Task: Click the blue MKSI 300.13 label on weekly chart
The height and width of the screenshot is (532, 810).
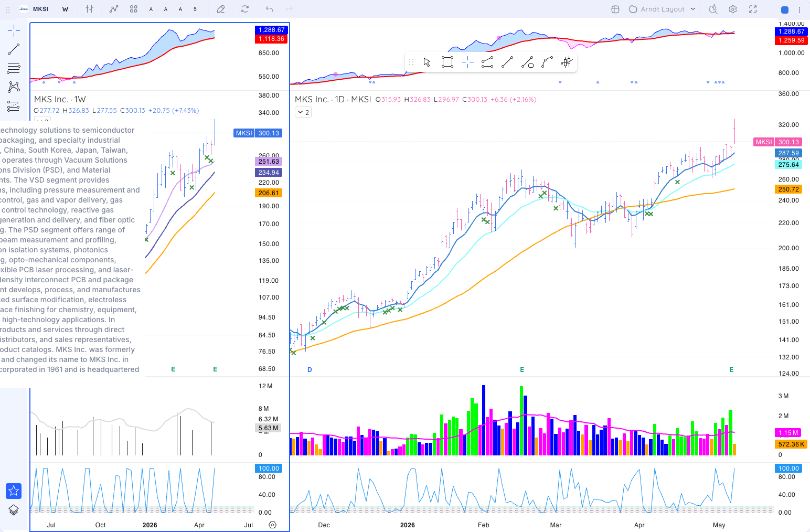Action: pos(258,133)
